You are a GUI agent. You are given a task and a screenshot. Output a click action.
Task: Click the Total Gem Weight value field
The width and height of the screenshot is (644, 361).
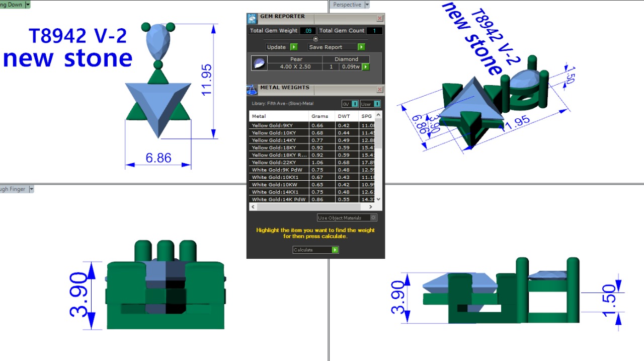(308, 31)
